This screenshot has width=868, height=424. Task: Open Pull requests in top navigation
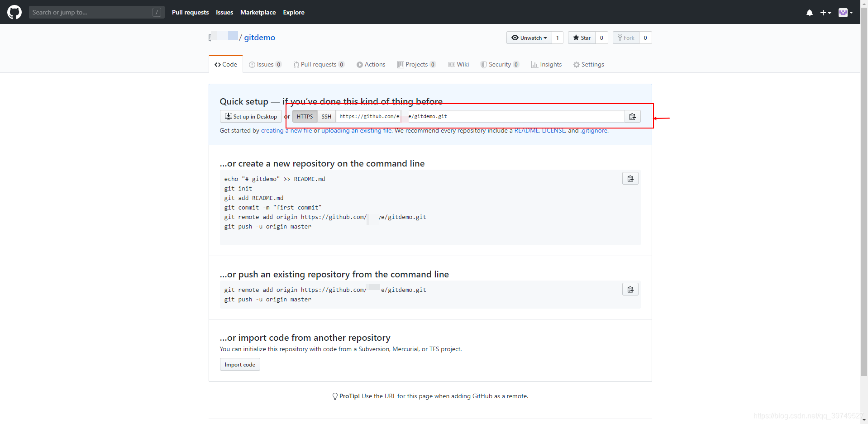point(190,12)
